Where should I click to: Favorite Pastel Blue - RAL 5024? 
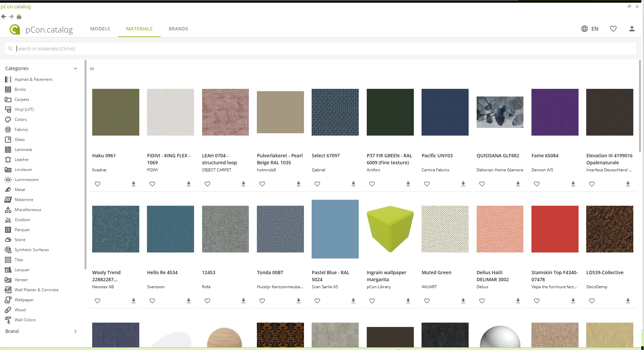pos(317,301)
